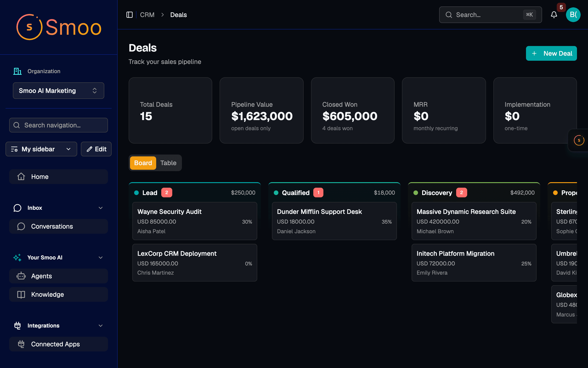Open the LexCorp CRM Deployment deal

(195, 263)
